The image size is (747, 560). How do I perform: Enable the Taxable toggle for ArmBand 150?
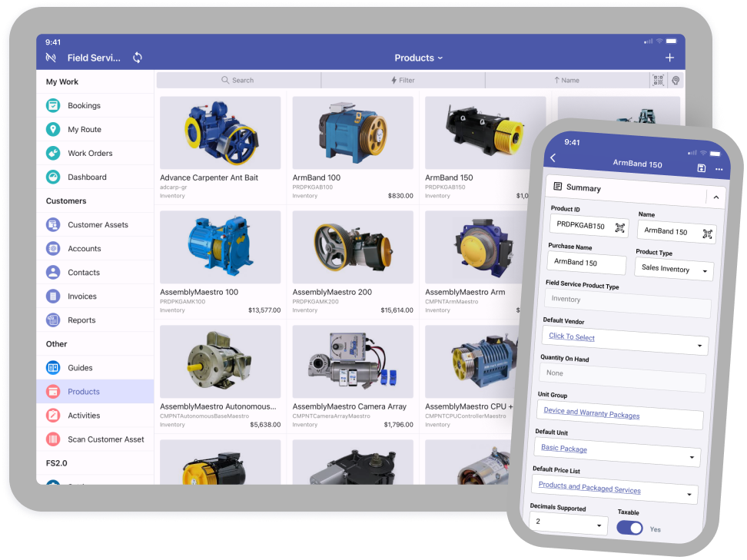(x=629, y=529)
